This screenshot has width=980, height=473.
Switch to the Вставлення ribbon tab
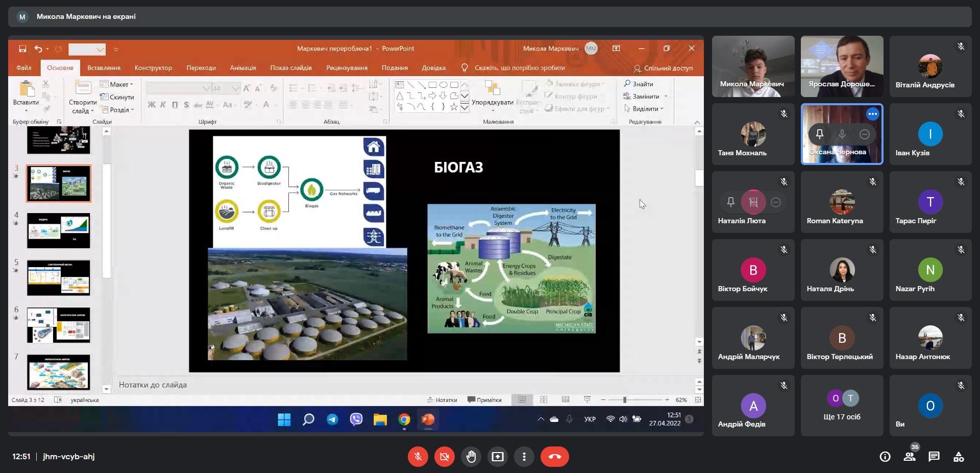click(x=104, y=68)
